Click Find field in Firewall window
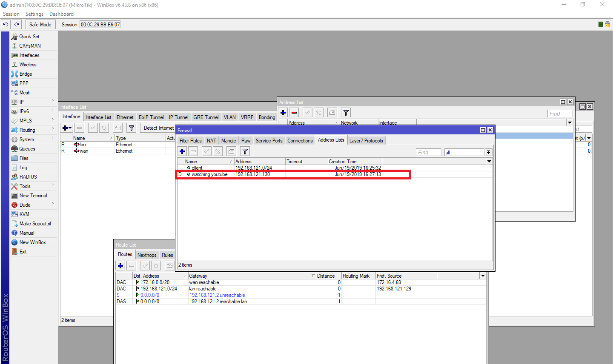Viewport: 613px width, 364px height. coord(429,152)
